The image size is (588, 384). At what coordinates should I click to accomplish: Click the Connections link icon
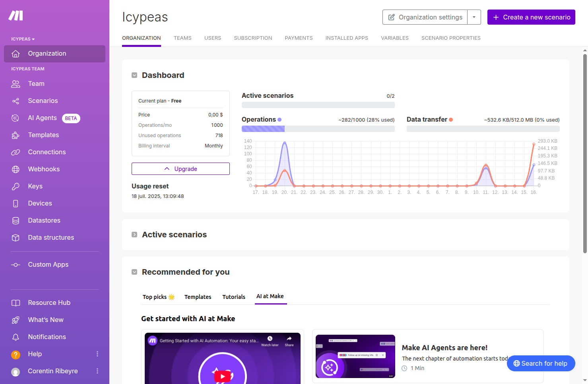click(x=16, y=152)
